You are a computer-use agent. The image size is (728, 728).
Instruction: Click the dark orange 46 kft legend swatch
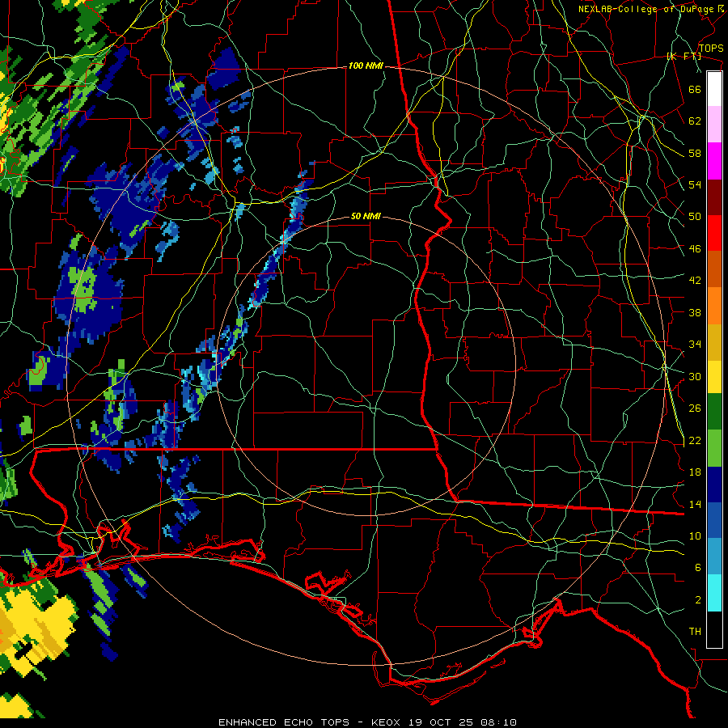coord(714,269)
